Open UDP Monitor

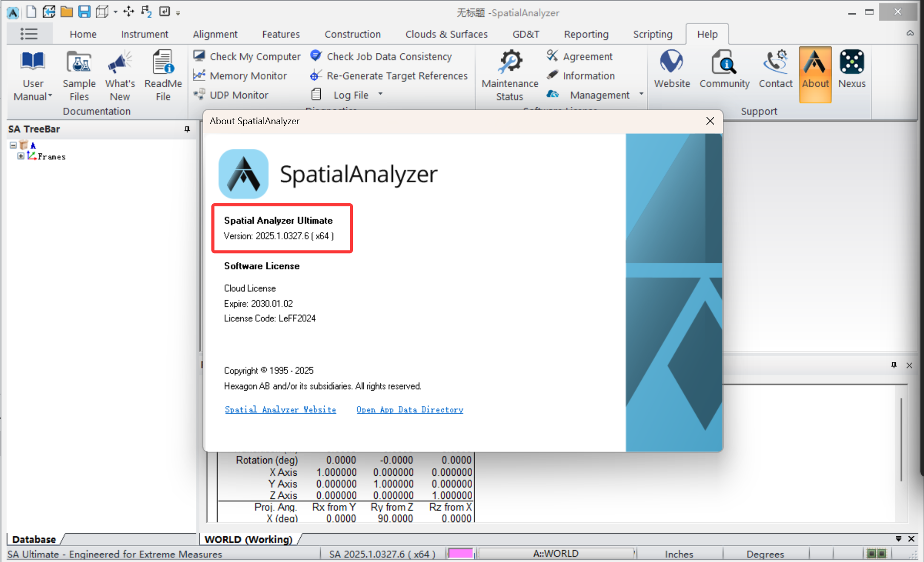click(x=230, y=95)
